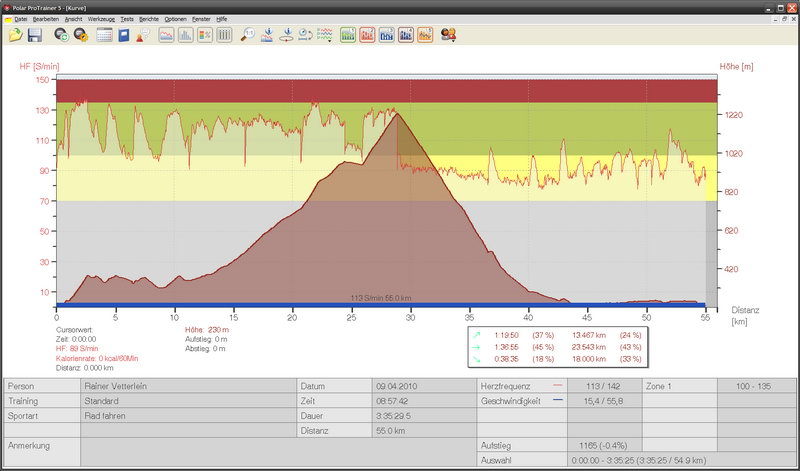The width and height of the screenshot is (800, 471).
Task: Click the first green transfer icon
Action: 61,35
